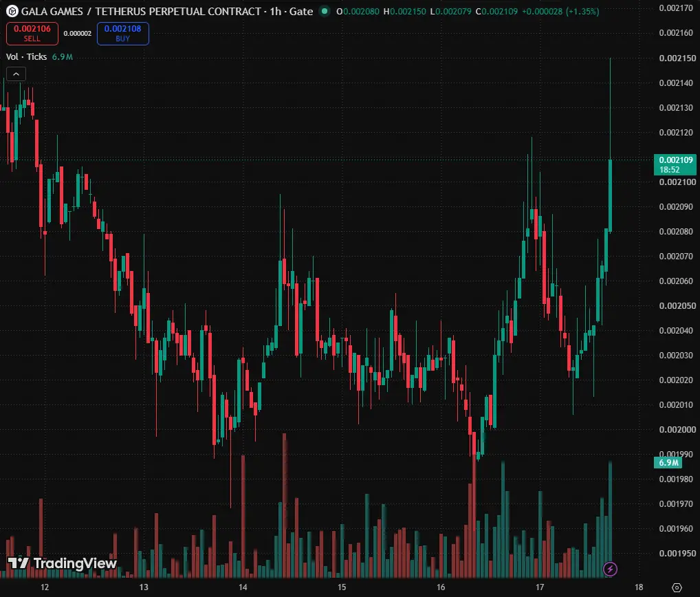Click the high value H0.002150 in the header
Image resolution: width=700 pixels, height=597 pixels.
point(404,11)
